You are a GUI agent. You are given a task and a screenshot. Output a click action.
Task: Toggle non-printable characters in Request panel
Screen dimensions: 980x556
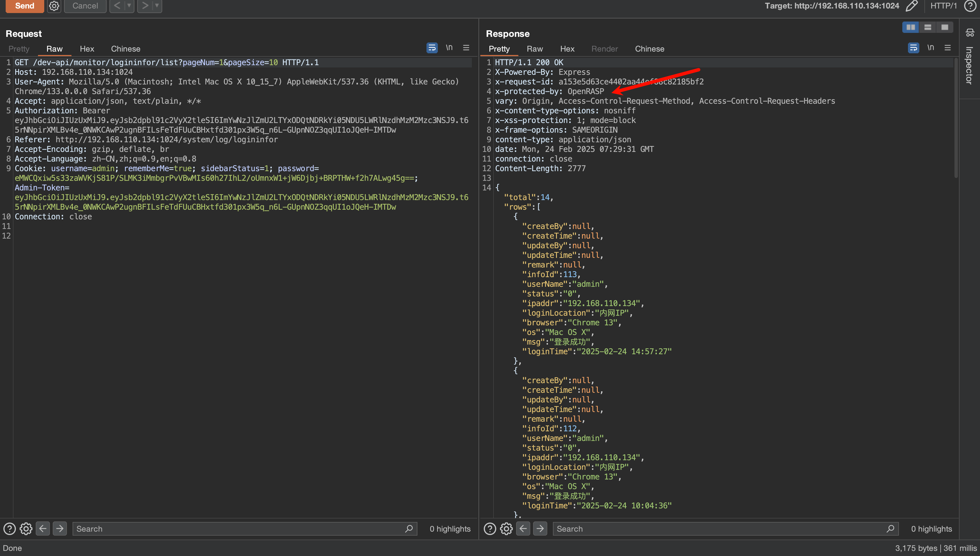[x=449, y=48]
